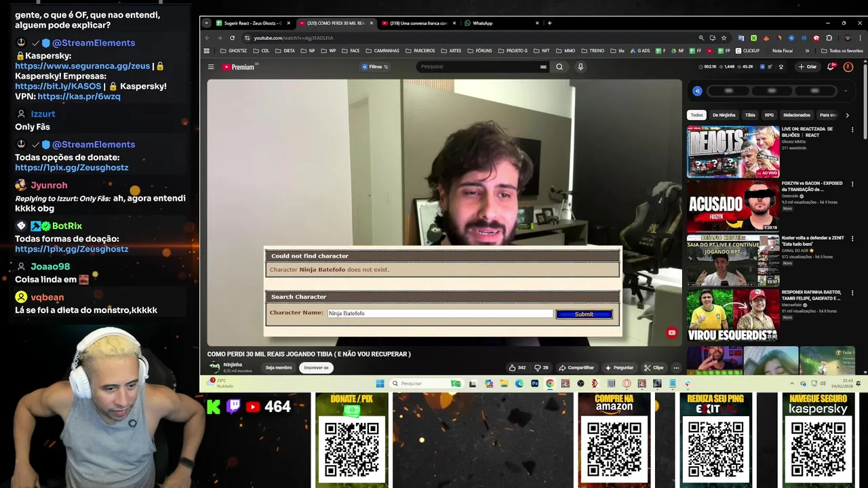This screenshot has width=868, height=488.
Task: Click the Character Name field in the video
Action: 440,313
